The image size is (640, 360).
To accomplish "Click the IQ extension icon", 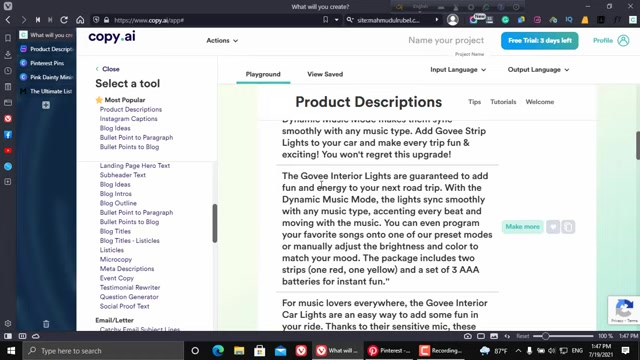I will click(x=569, y=20).
